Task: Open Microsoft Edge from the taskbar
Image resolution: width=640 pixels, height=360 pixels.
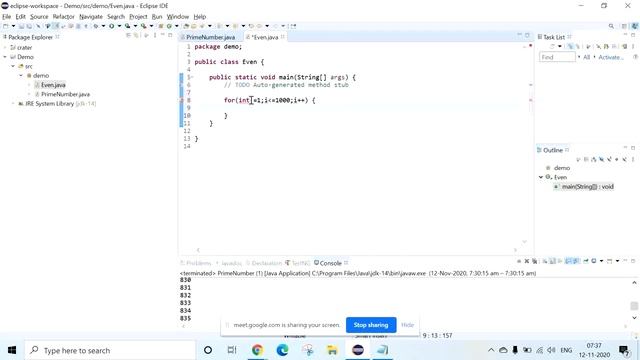Action: (x=282, y=350)
